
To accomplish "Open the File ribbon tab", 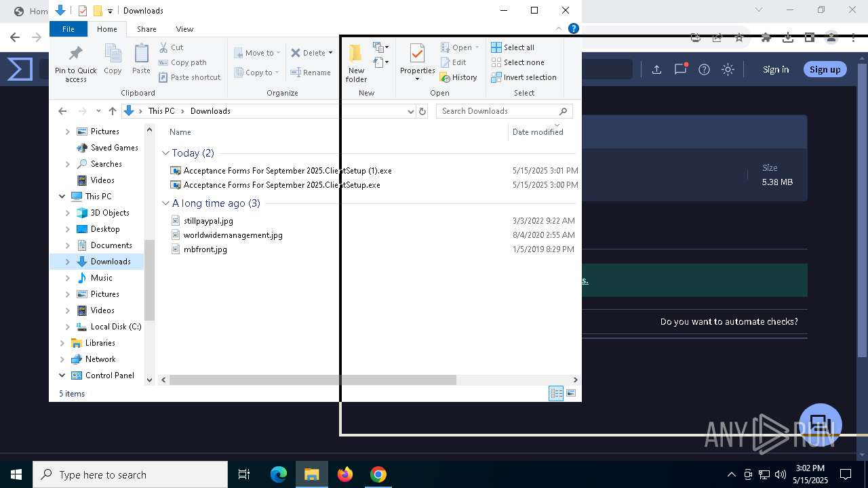I will pos(68,29).
